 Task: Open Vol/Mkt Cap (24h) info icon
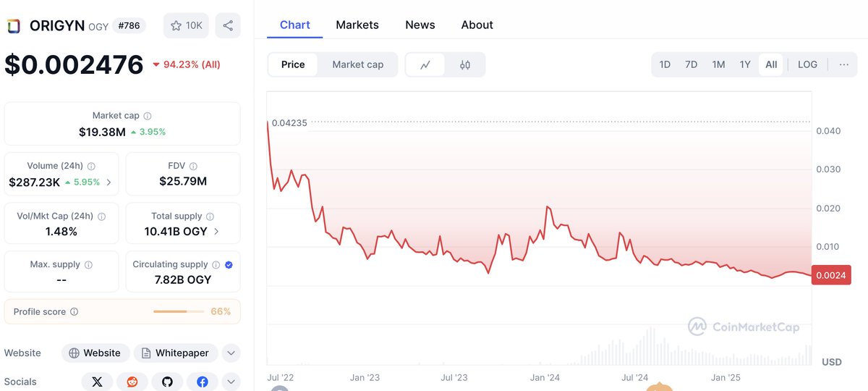click(x=101, y=216)
